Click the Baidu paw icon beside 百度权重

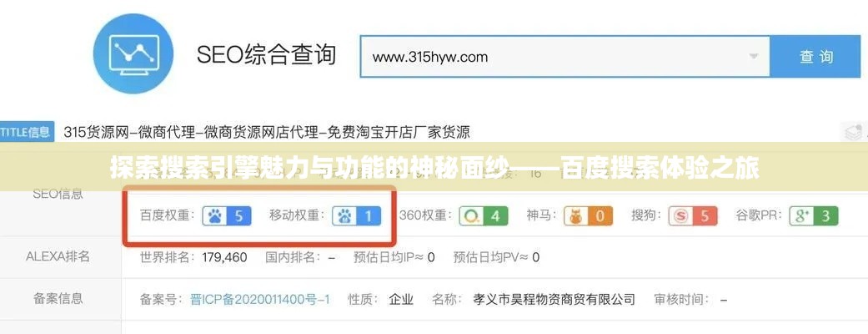pyautogui.click(x=215, y=215)
